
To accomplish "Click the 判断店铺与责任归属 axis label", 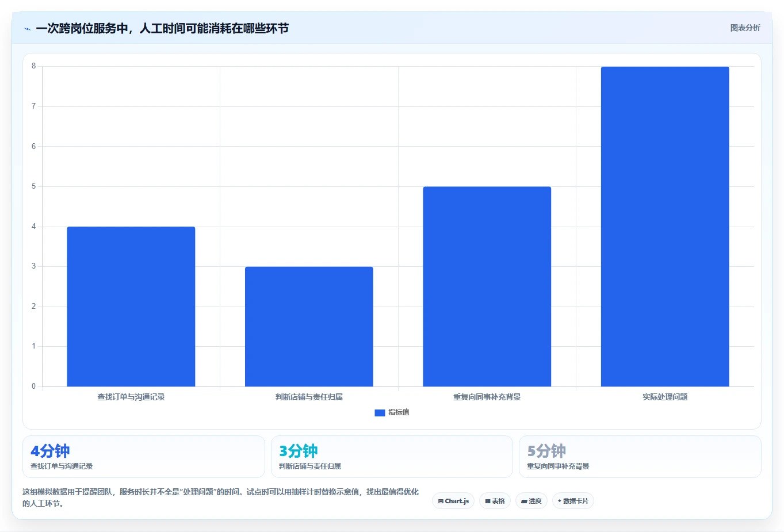I will (309, 397).
